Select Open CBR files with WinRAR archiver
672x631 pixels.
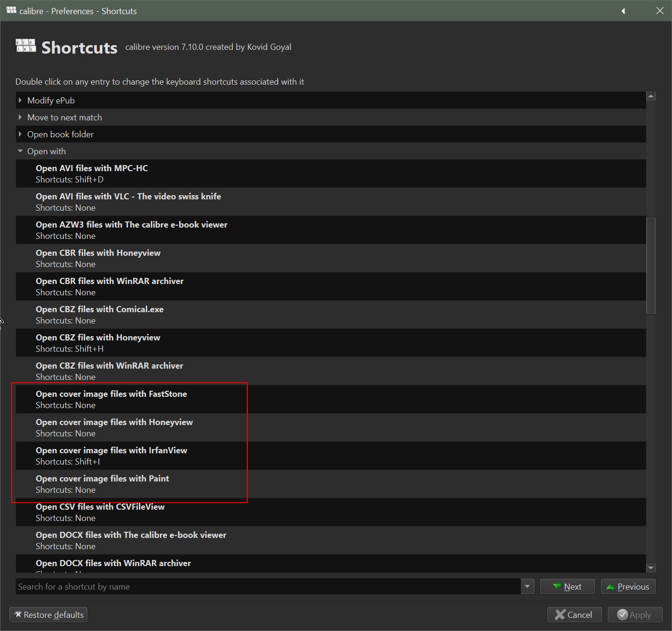[331, 286]
